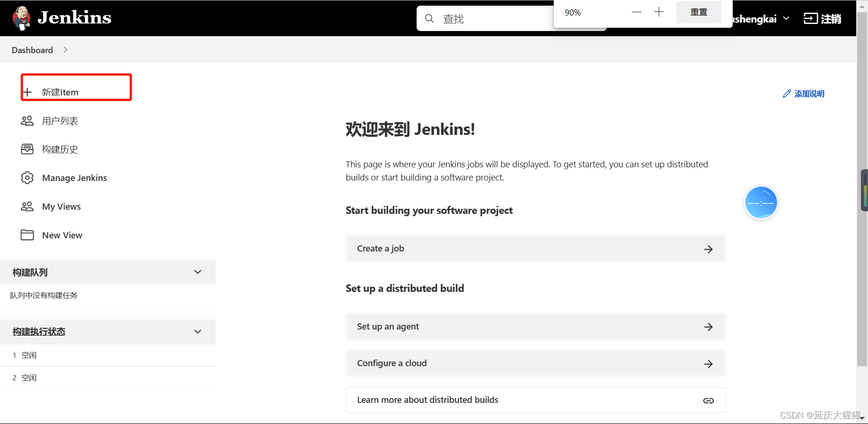Click 队列中没有构建任务 text
Image resolution: width=868 pixels, height=424 pixels.
[44, 295]
